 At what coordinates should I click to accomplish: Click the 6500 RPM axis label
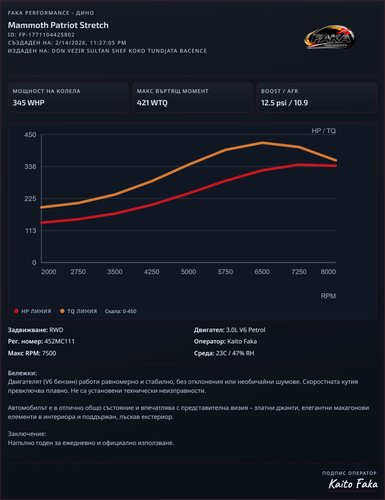[262, 272]
